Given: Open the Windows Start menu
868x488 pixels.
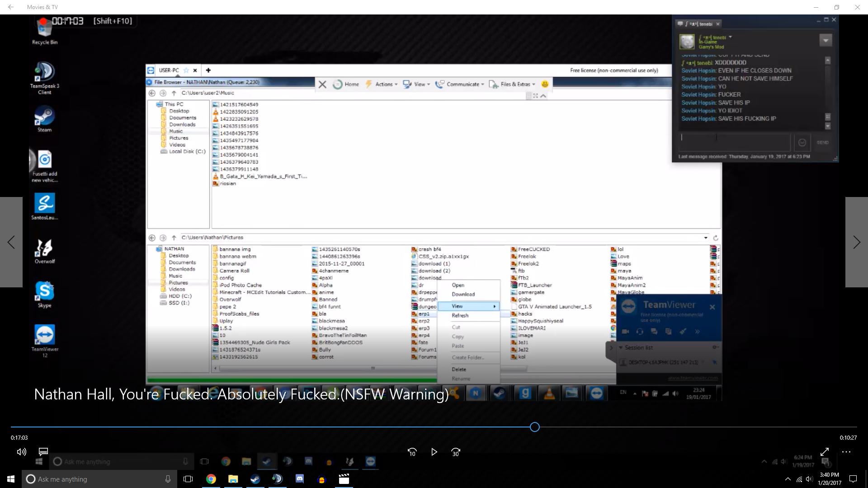Looking at the screenshot, I should [x=11, y=479].
